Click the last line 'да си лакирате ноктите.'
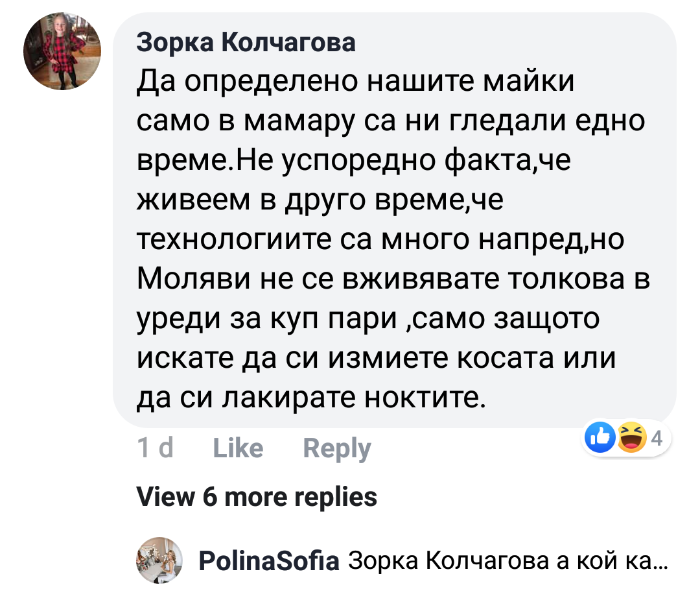The width and height of the screenshot is (700, 600). pos(311,397)
